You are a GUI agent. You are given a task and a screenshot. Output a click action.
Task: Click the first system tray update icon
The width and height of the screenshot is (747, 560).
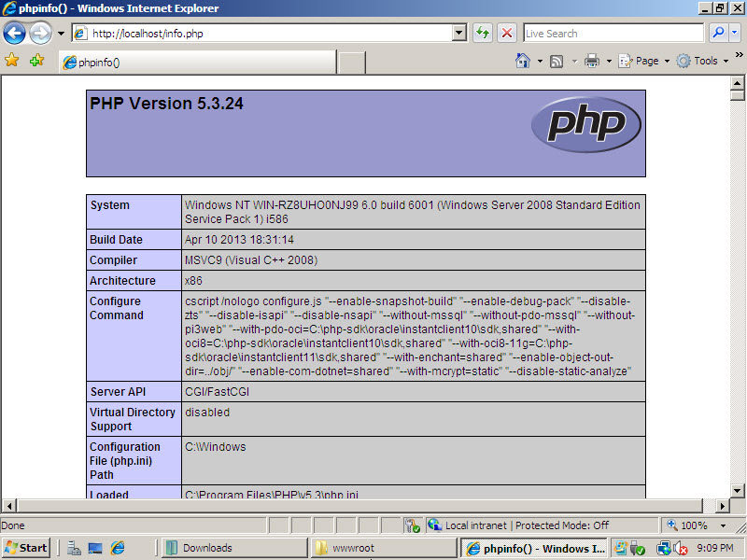coord(621,548)
